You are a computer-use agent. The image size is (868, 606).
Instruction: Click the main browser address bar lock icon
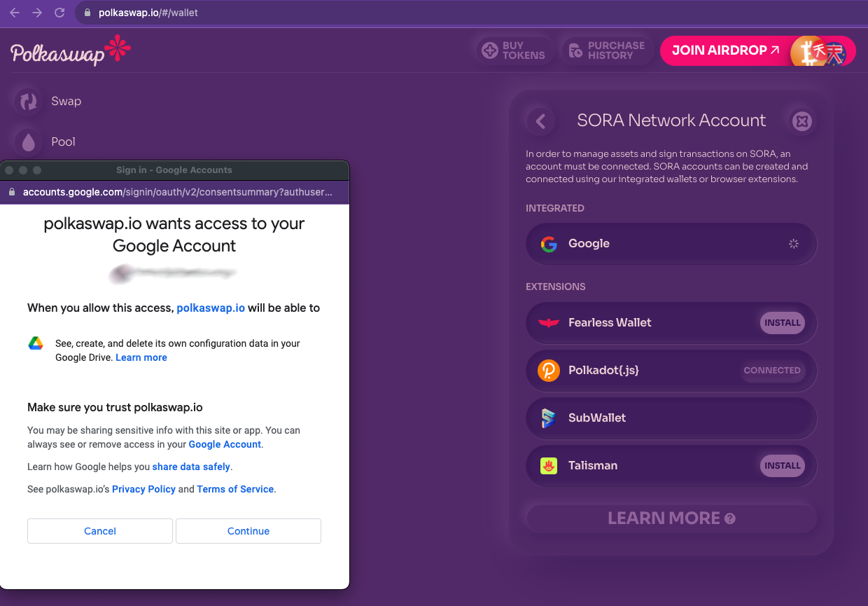[87, 13]
